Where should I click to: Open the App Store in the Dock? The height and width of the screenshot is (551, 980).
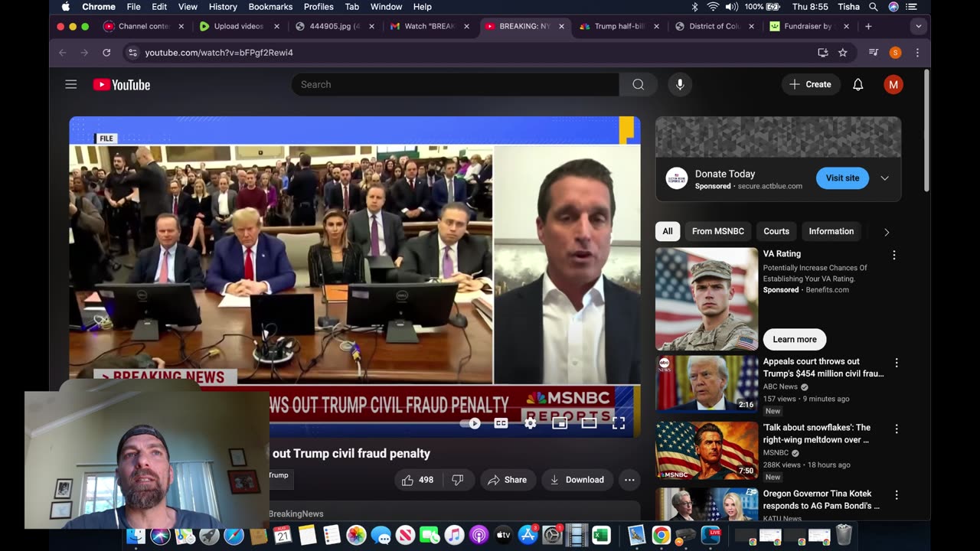click(x=528, y=536)
